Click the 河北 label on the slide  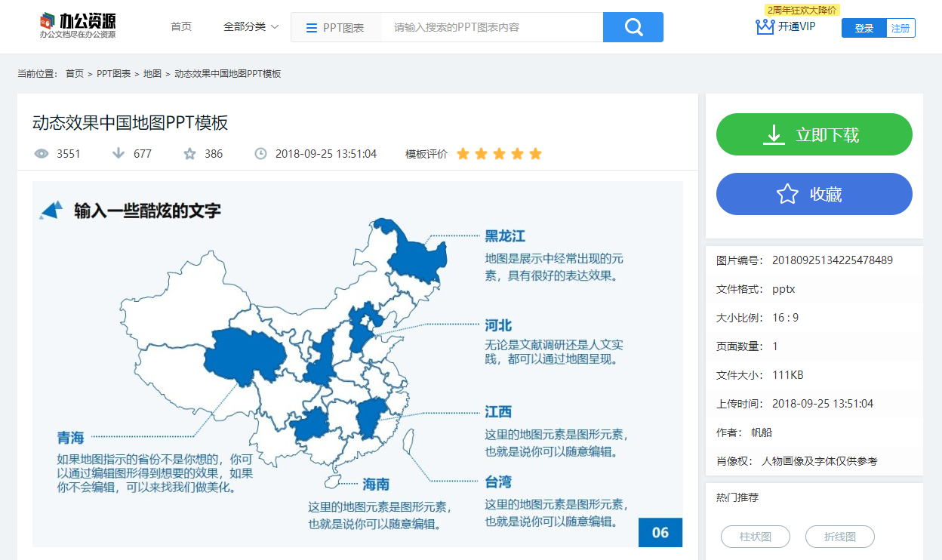tap(498, 325)
